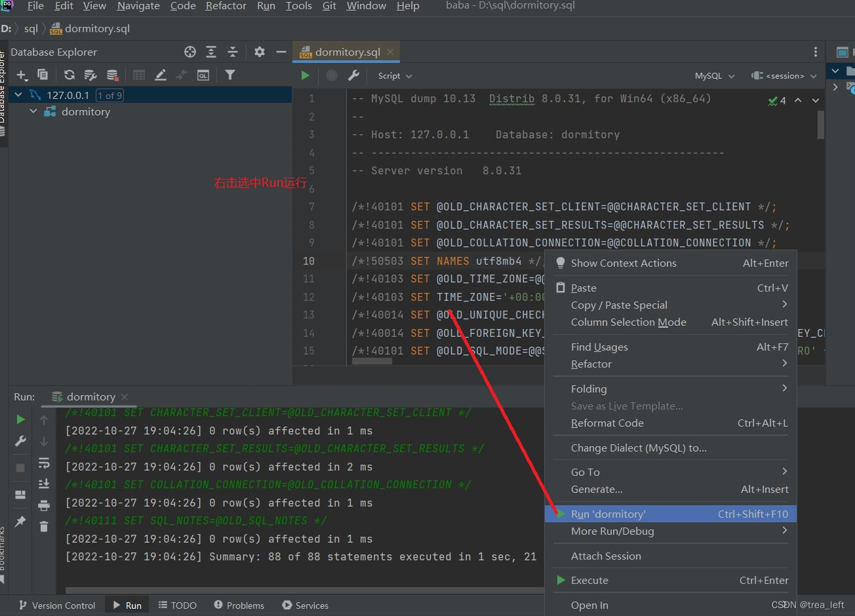Open the Version Control tool window

tap(58, 606)
